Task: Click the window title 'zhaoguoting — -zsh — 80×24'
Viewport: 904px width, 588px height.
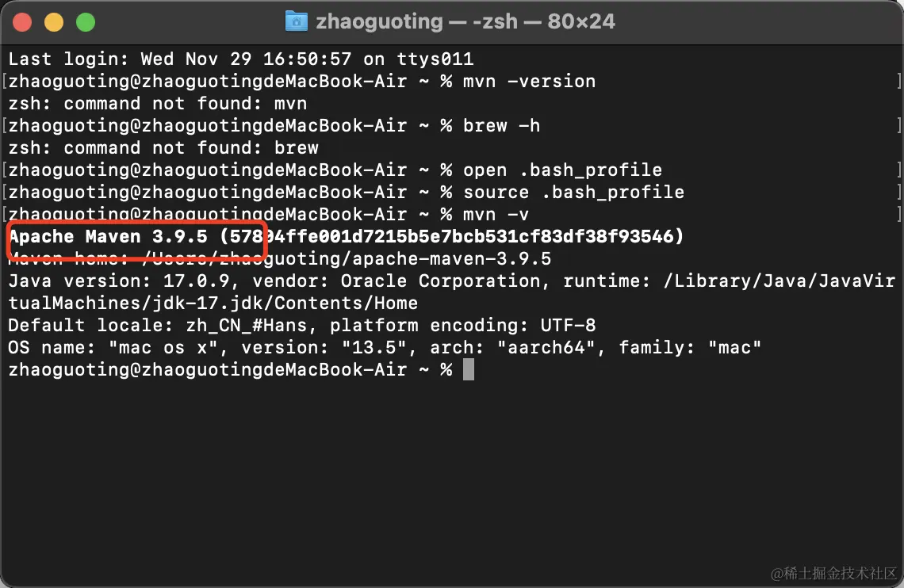Action: pyautogui.click(x=465, y=22)
